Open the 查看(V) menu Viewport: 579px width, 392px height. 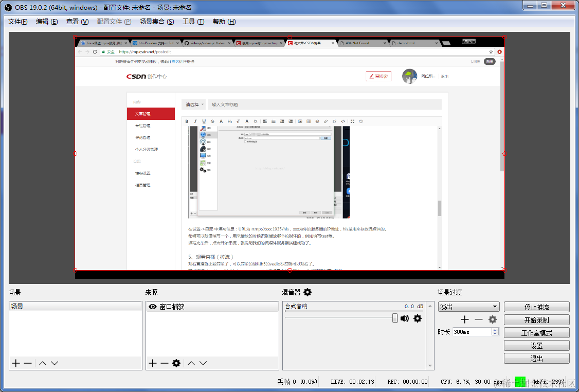click(77, 22)
